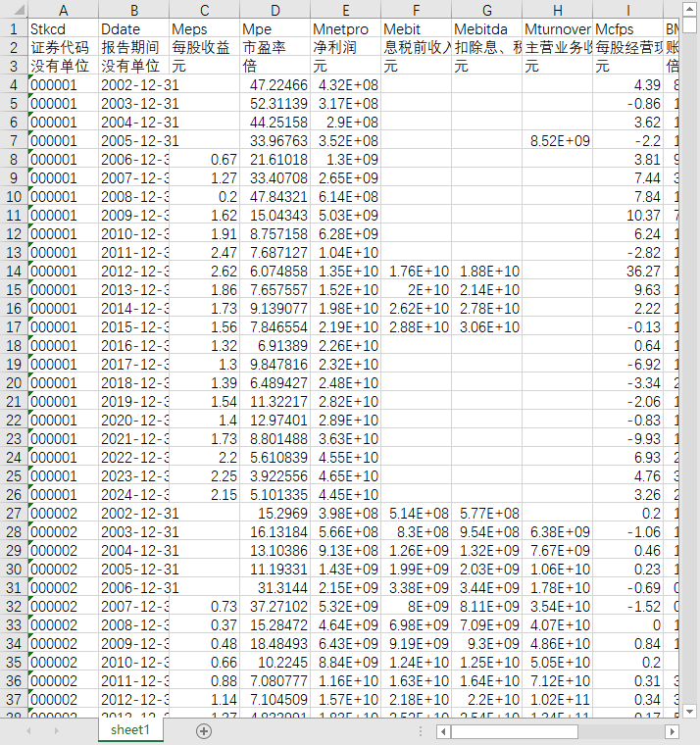Select column G header
The image size is (700, 745).
(x=486, y=10)
